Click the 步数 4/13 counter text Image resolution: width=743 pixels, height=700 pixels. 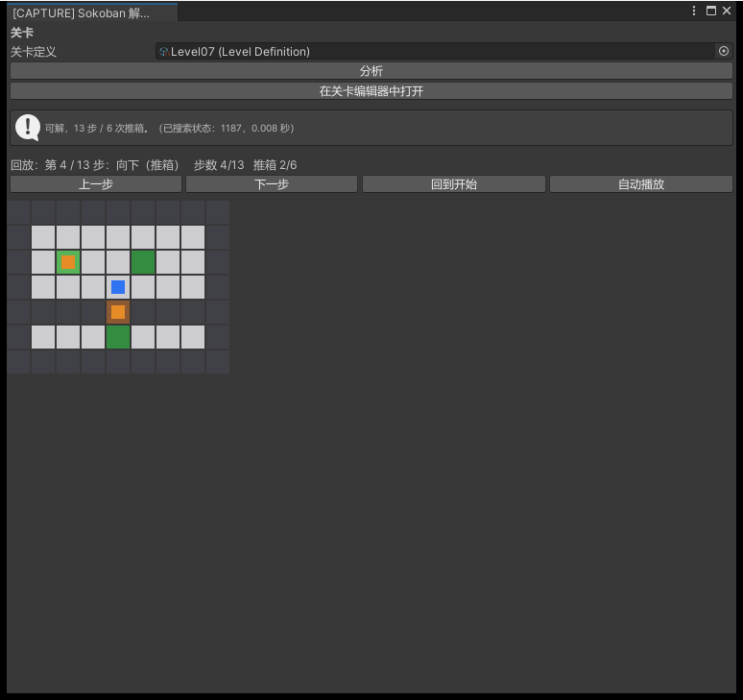(x=219, y=165)
